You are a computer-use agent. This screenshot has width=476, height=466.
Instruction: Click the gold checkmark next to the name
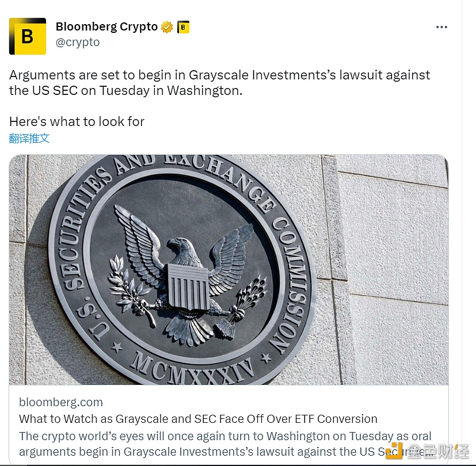[166, 26]
